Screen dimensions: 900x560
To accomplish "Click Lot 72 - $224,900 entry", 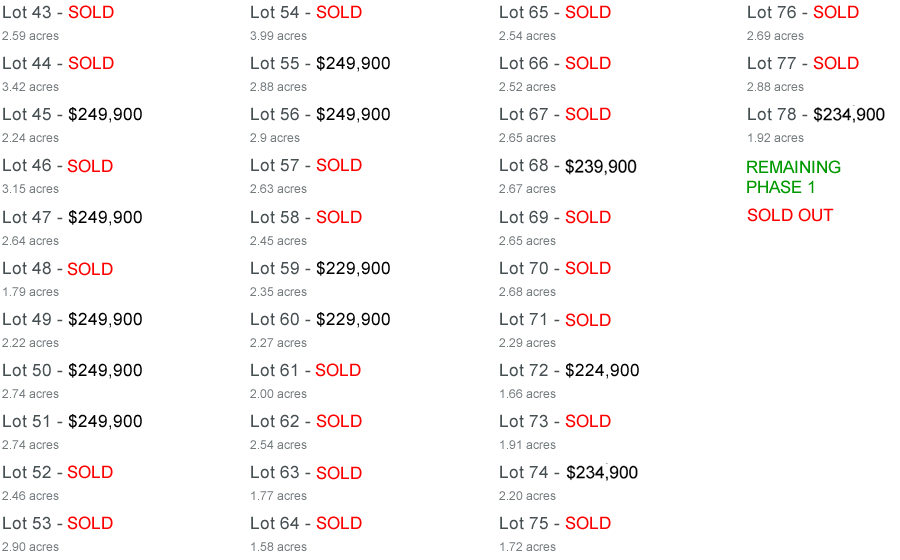I will (x=569, y=371).
